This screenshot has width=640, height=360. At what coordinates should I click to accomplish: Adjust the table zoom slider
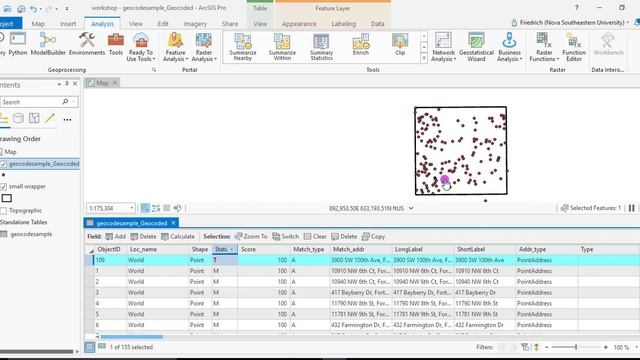point(576,347)
